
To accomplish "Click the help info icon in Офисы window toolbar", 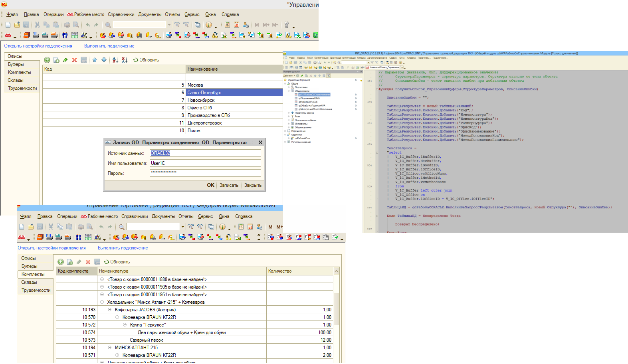I will 209,25.
